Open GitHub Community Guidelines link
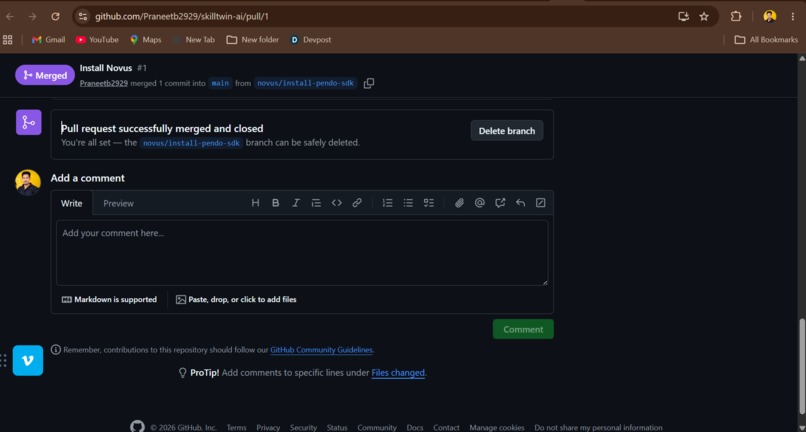Image resolution: width=806 pixels, height=432 pixels. [321, 350]
